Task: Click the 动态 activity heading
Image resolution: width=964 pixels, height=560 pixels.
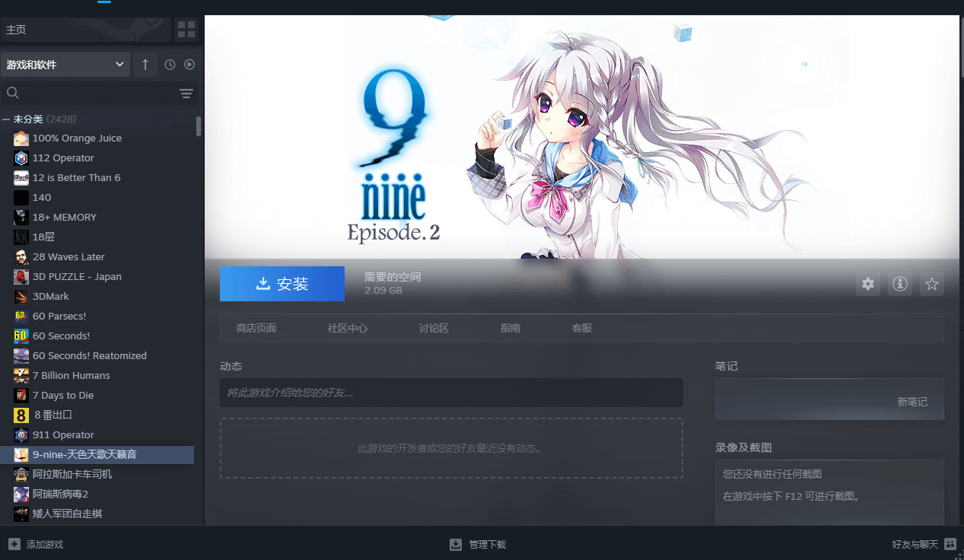Action: 231,367
